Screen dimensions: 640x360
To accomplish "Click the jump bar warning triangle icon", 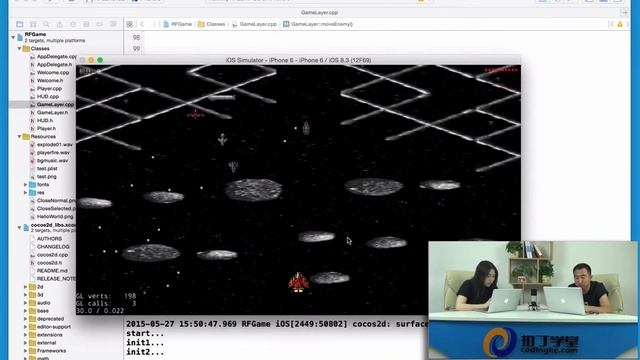I will coord(620,24).
